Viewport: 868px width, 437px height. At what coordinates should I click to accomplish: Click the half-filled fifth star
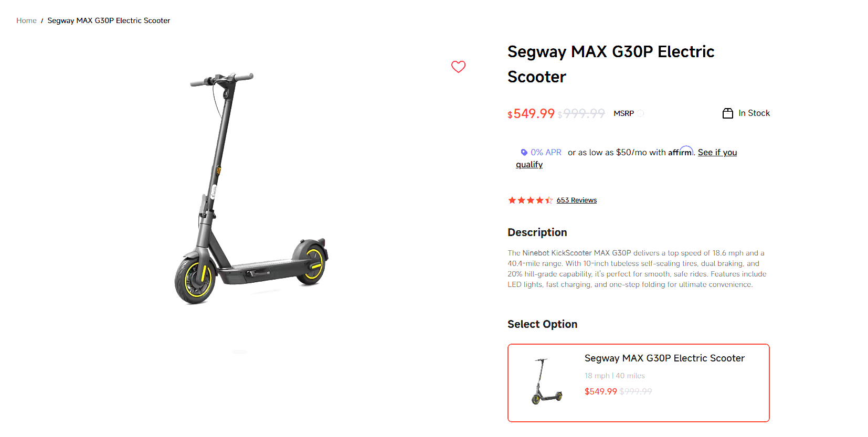549,200
